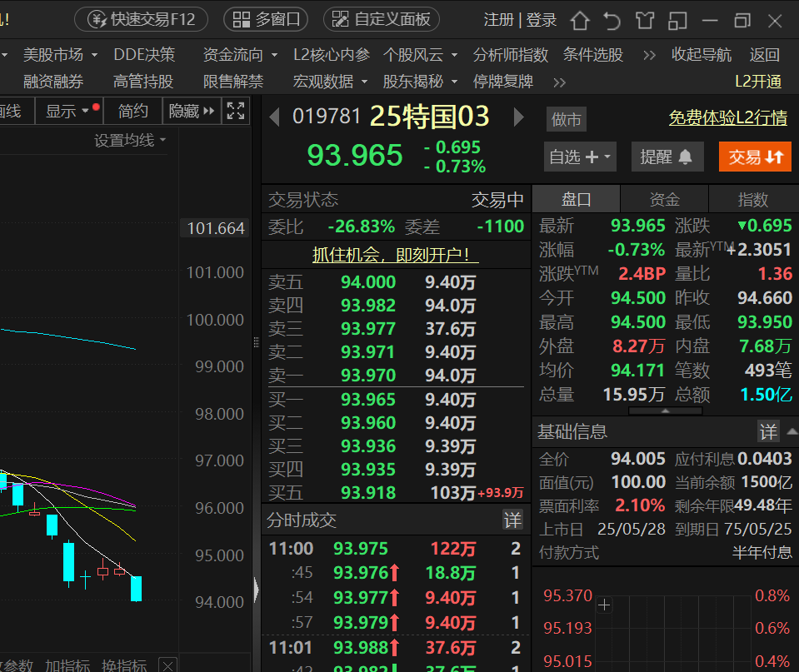The image size is (799, 672).
Task: Go to next stock with right arrow
Action: click(519, 117)
